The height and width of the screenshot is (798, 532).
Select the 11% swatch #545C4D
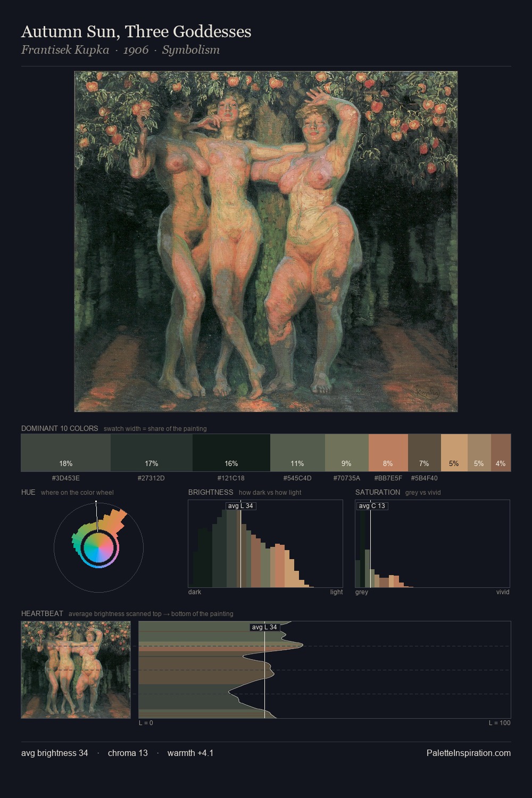tap(297, 453)
